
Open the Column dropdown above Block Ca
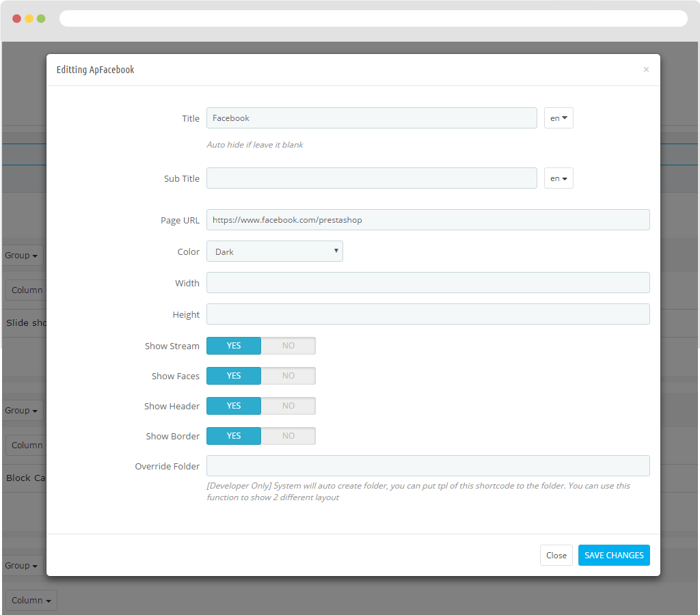(27, 445)
